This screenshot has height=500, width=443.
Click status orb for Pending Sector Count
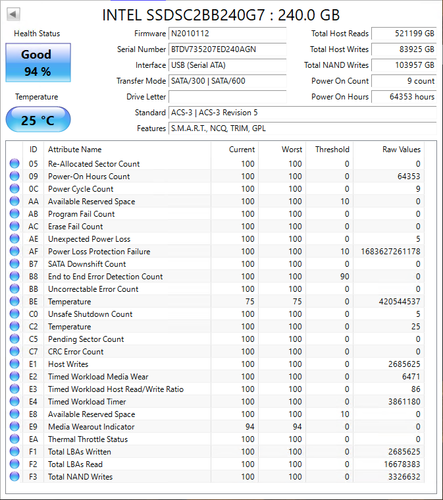14,339
